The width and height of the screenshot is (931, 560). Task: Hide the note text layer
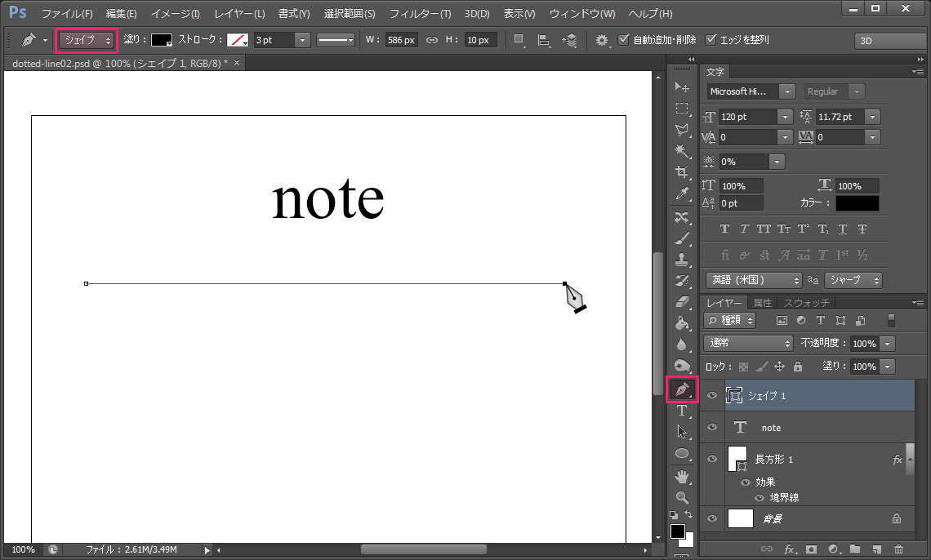[712, 427]
